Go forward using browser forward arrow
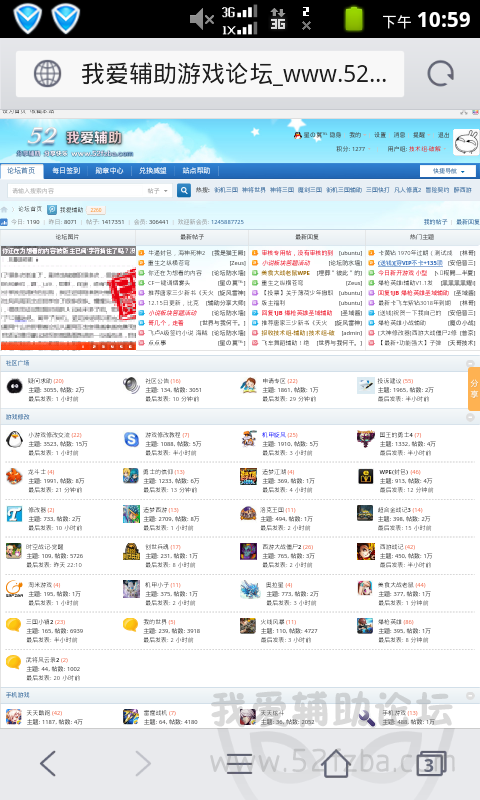 coord(143,763)
